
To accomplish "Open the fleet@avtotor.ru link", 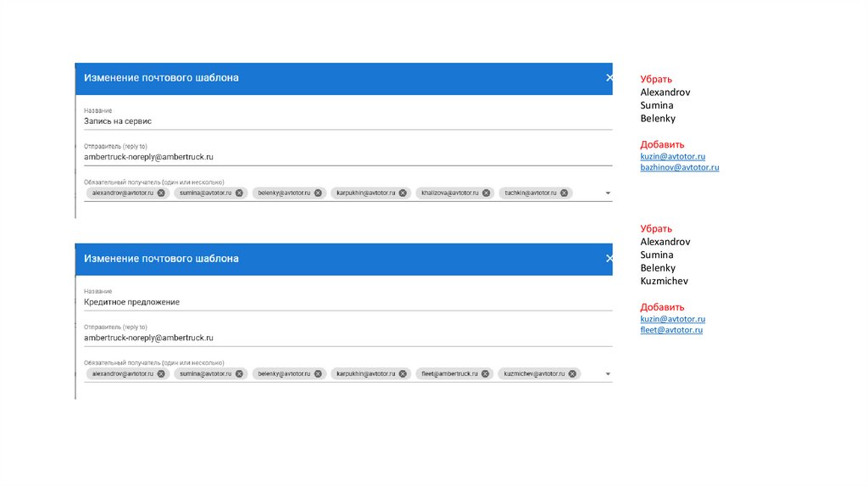I will click(x=671, y=330).
